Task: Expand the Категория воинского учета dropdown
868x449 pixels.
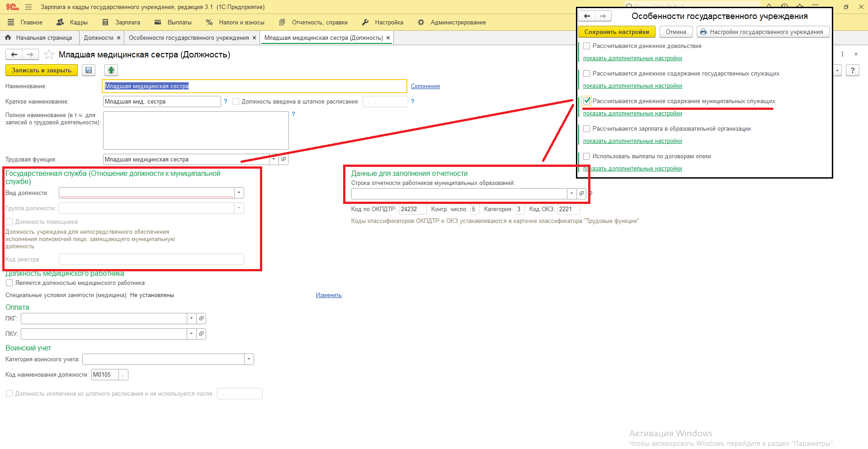Action: 249,359
